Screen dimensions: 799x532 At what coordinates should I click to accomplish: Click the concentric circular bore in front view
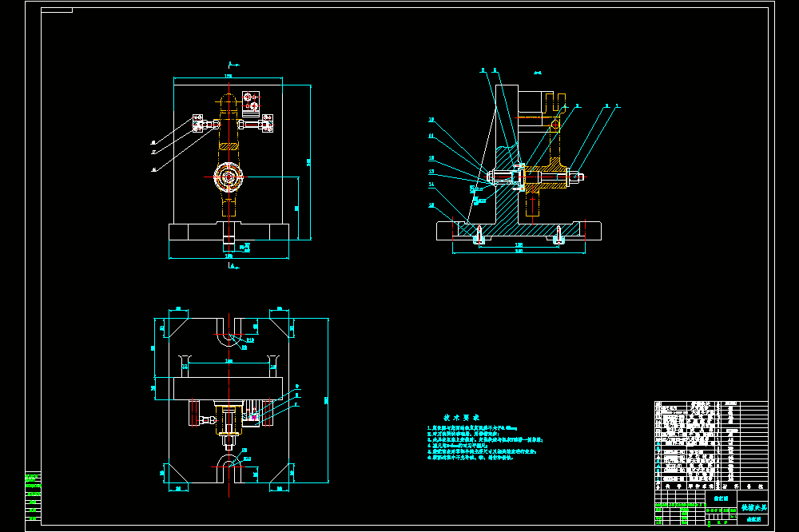point(229,177)
